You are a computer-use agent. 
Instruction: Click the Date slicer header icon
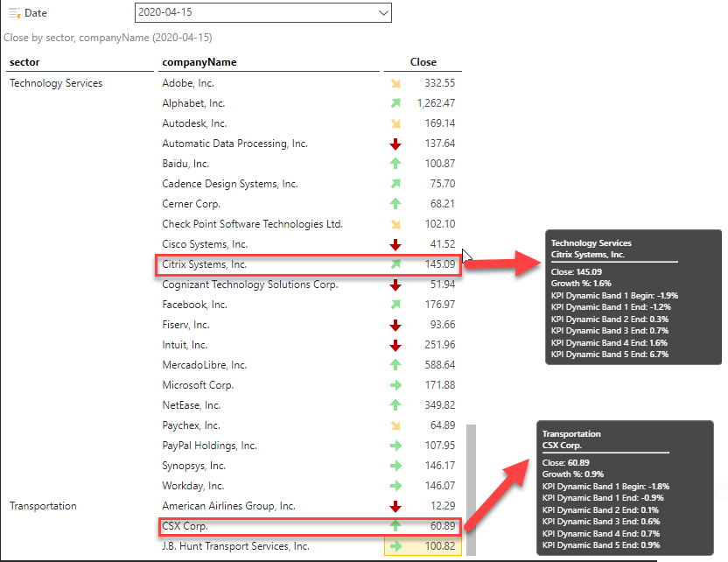(15, 13)
